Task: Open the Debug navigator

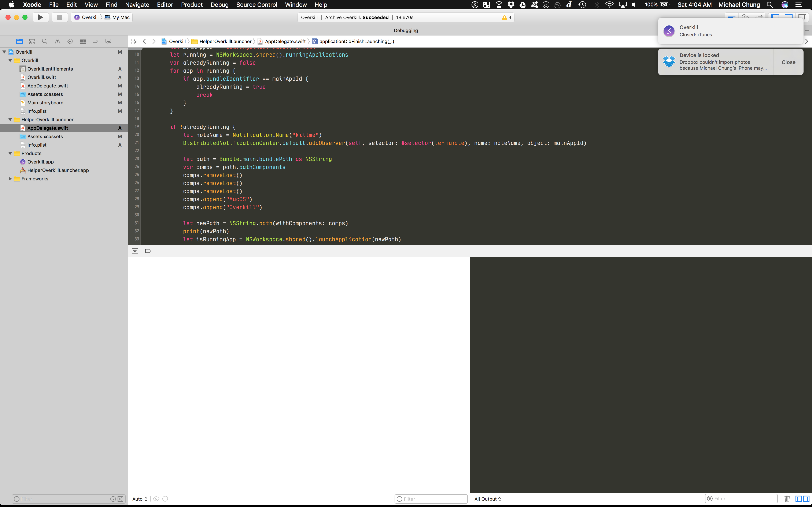Action: (83, 41)
